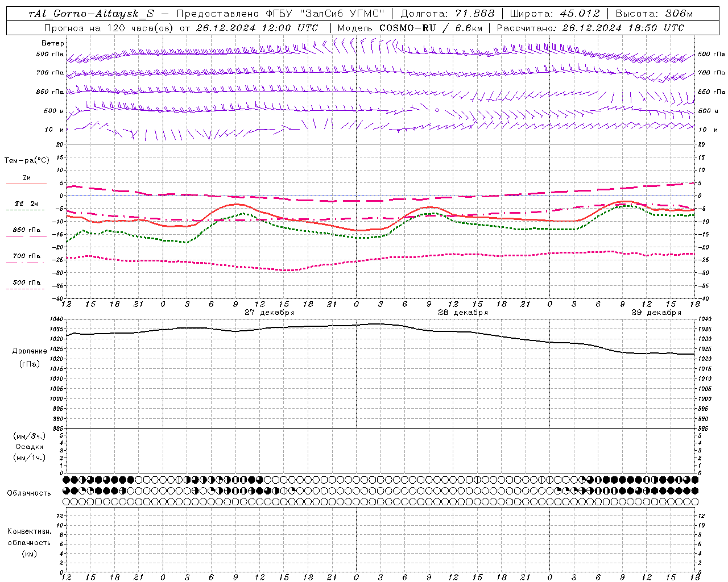Click the '10 м' wind level label on left axis

55,130
